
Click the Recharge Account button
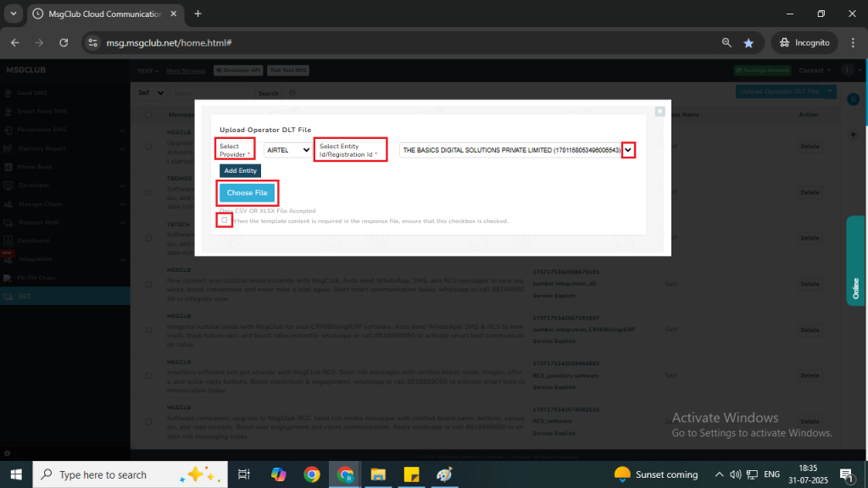(x=763, y=70)
